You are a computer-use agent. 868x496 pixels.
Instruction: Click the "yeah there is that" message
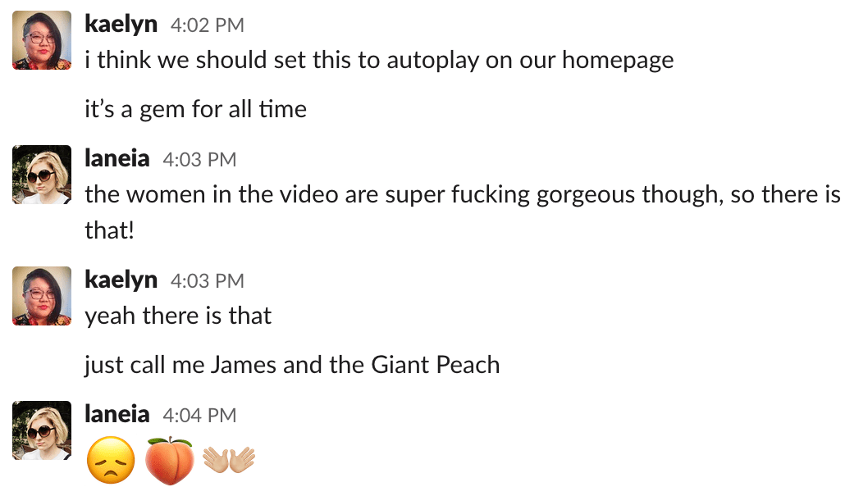click(x=178, y=316)
